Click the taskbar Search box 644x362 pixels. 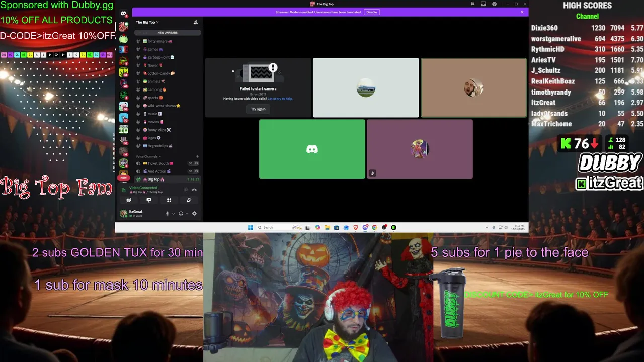[x=279, y=227]
